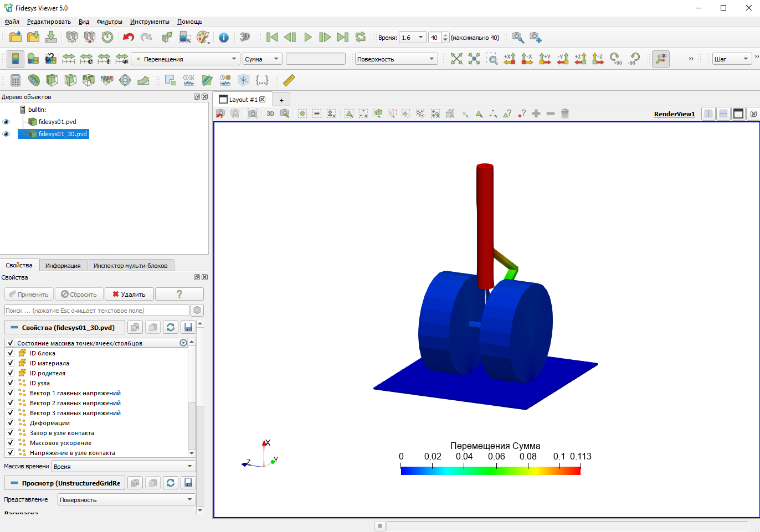Capture screenshot in render view toolbar

(253, 113)
